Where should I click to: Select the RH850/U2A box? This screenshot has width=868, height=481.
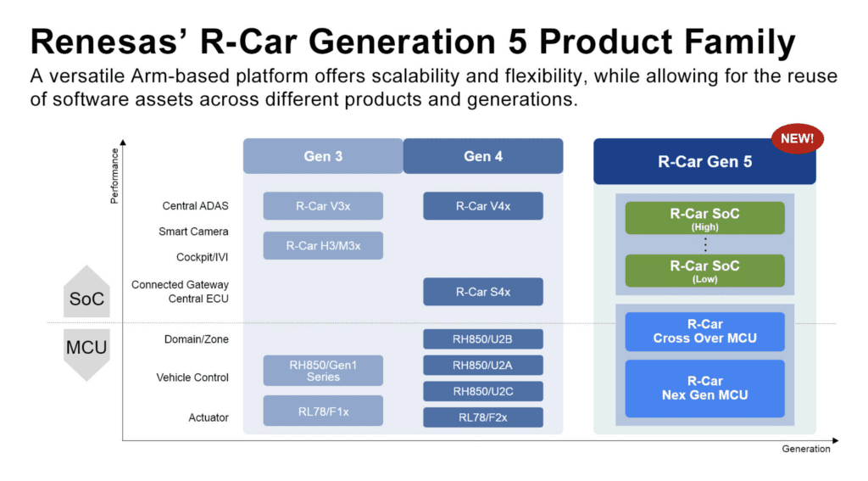482,365
